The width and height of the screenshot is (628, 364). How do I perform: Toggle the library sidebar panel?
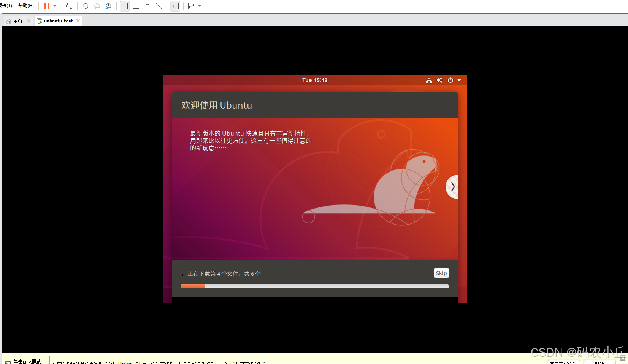tap(125, 6)
